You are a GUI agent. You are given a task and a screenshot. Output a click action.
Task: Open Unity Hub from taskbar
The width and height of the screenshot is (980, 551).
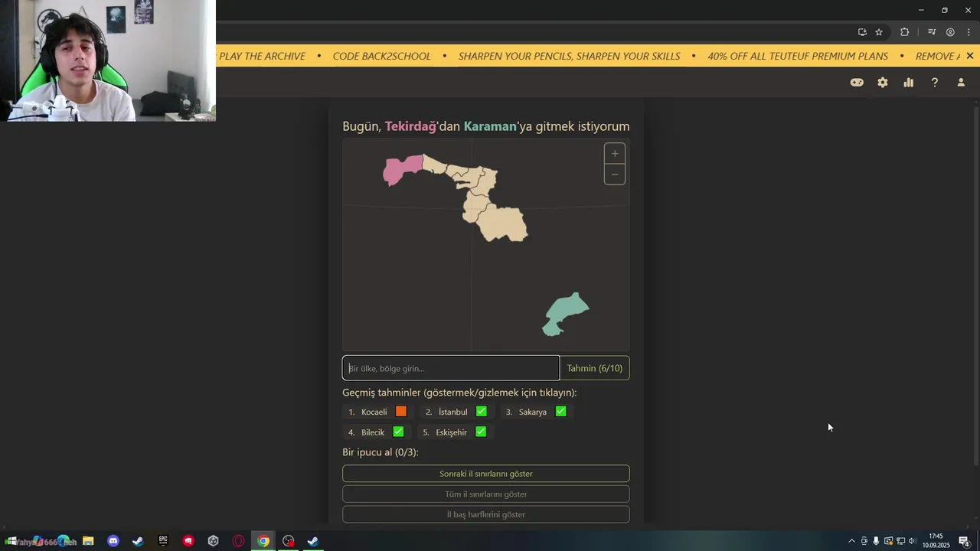click(214, 541)
